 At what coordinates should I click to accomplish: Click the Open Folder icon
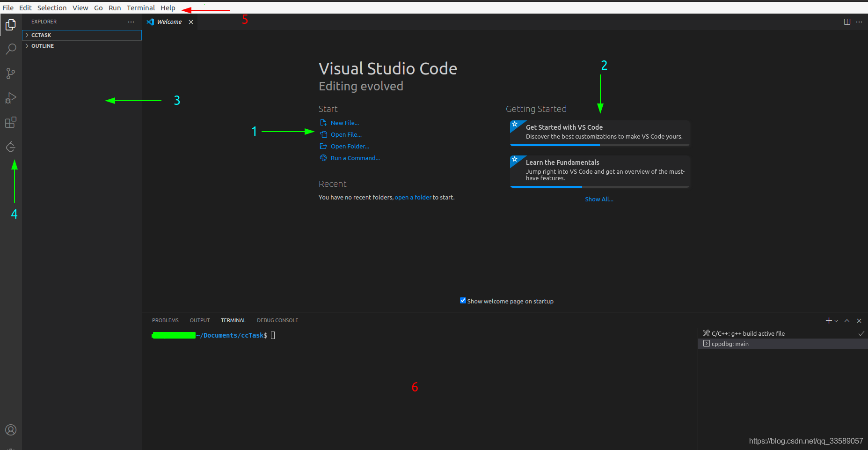(323, 146)
